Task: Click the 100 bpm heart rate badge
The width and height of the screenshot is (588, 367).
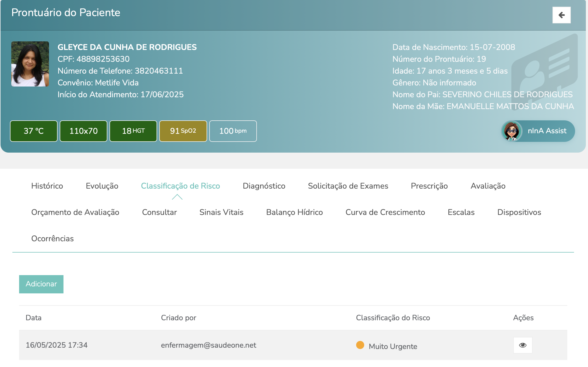Action: (233, 131)
